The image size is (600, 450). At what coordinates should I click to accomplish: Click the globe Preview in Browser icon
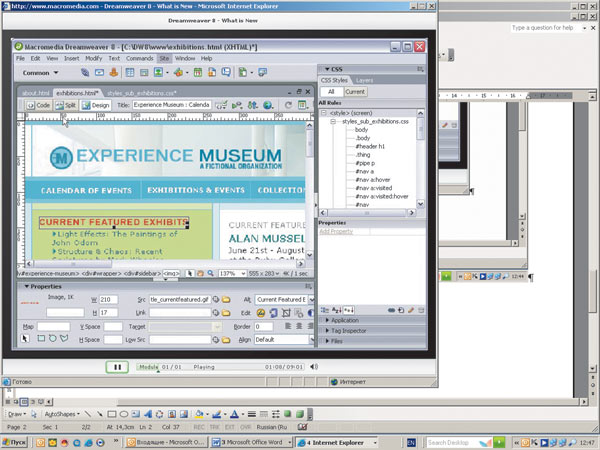[x=268, y=105]
